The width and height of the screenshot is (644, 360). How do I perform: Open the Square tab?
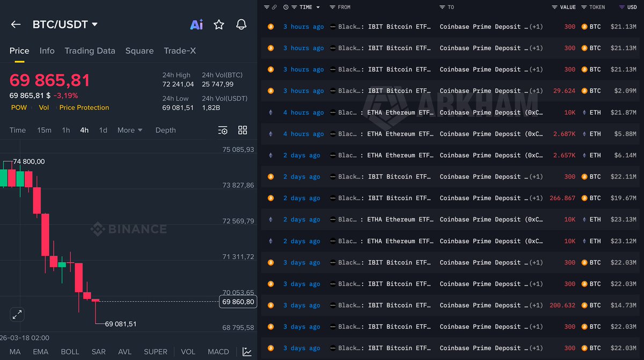coord(140,50)
